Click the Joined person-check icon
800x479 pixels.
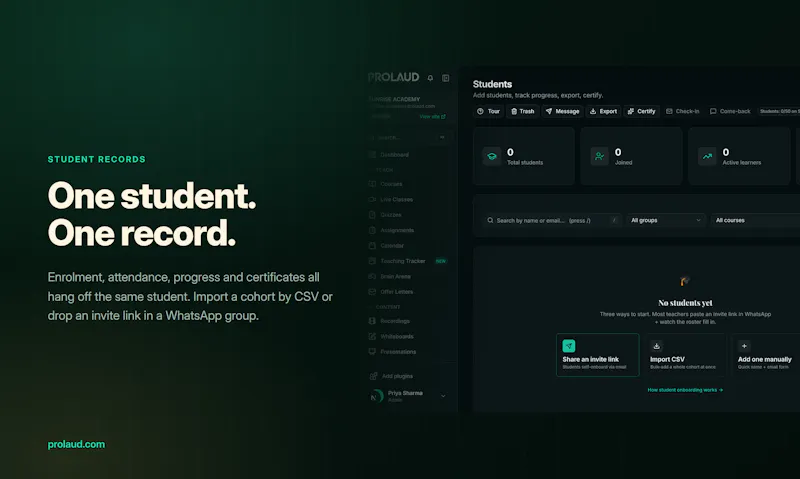pyautogui.click(x=599, y=156)
